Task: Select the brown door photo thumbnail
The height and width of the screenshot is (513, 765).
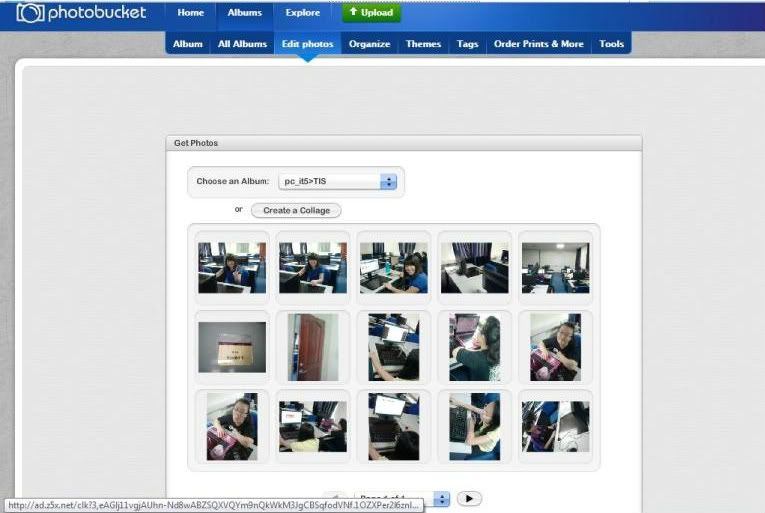Action: coord(313,347)
